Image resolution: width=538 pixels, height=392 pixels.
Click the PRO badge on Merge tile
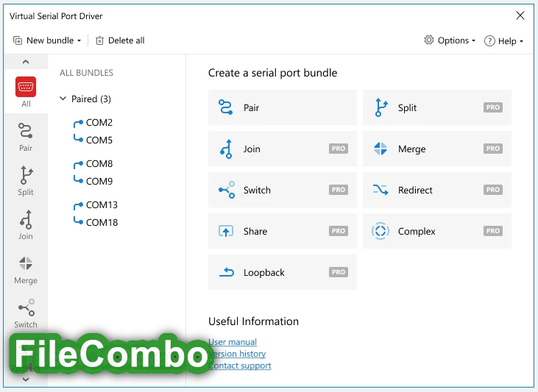tap(493, 149)
